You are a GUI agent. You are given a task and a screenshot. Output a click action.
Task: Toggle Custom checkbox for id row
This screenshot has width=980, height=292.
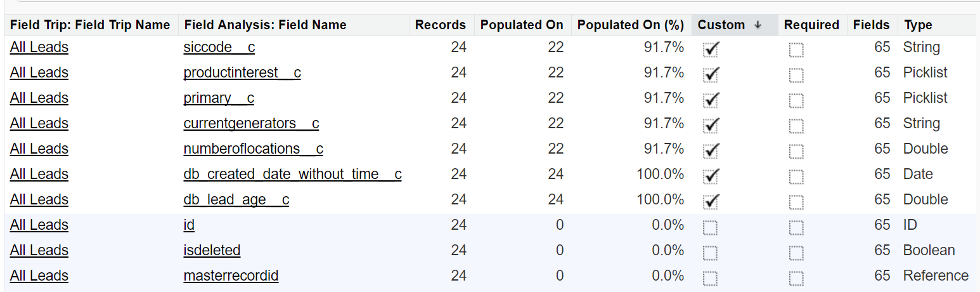pos(711,227)
